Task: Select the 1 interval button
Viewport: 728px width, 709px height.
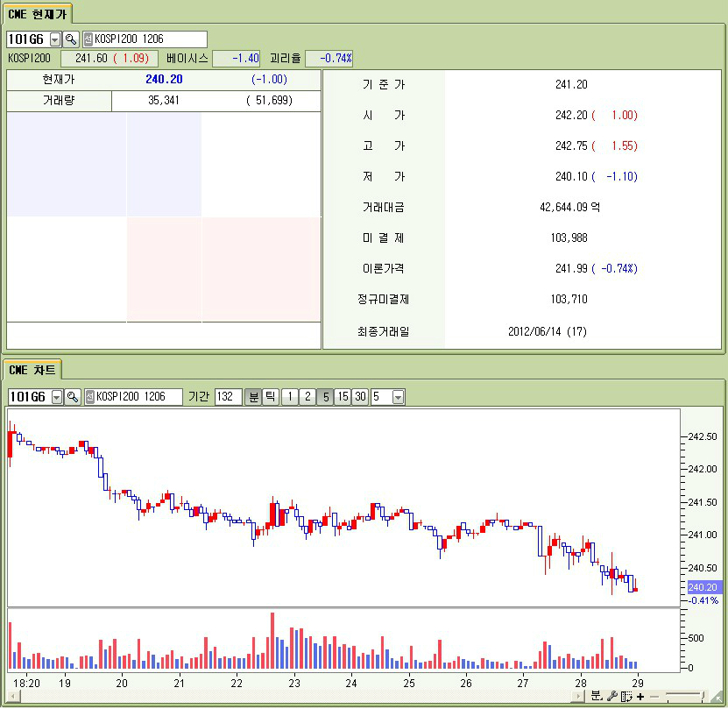Action: [290, 397]
